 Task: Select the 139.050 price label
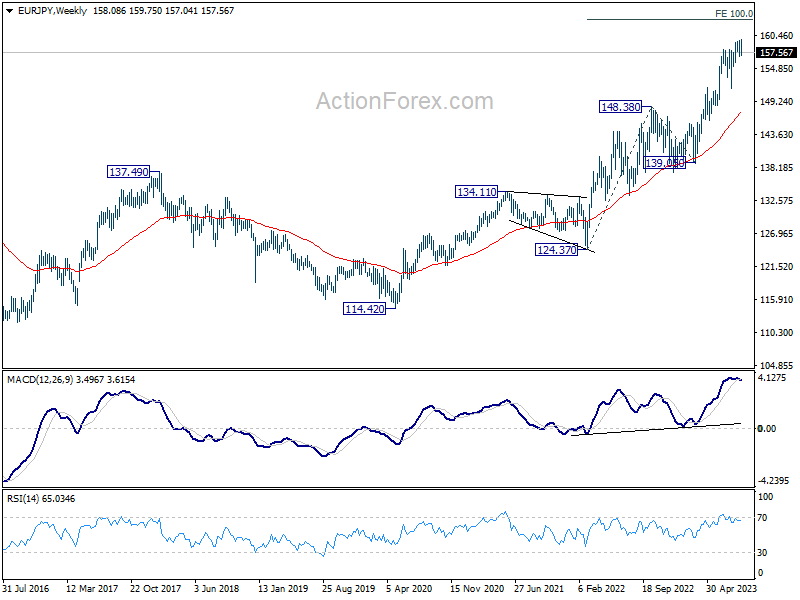pyautogui.click(x=664, y=163)
